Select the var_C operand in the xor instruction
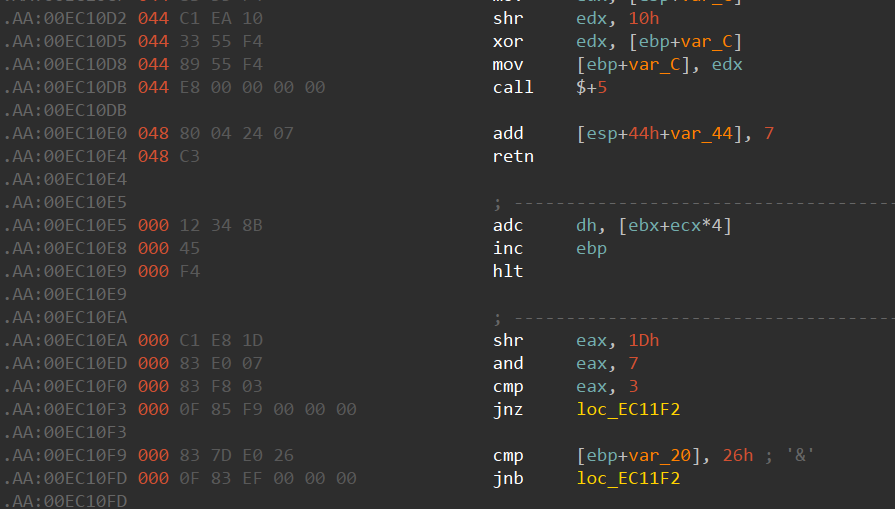The width and height of the screenshot is (895, 509). [x=715, y=41]
